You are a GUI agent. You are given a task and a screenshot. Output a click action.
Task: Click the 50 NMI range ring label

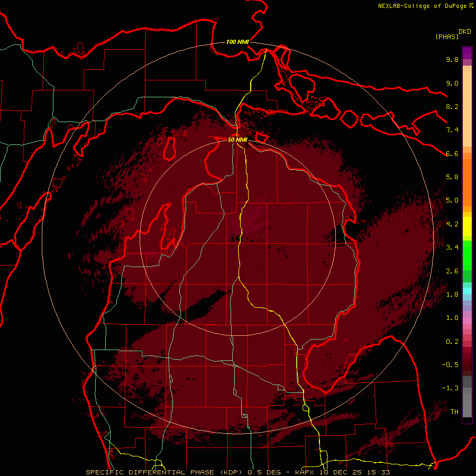coord(237,140)
